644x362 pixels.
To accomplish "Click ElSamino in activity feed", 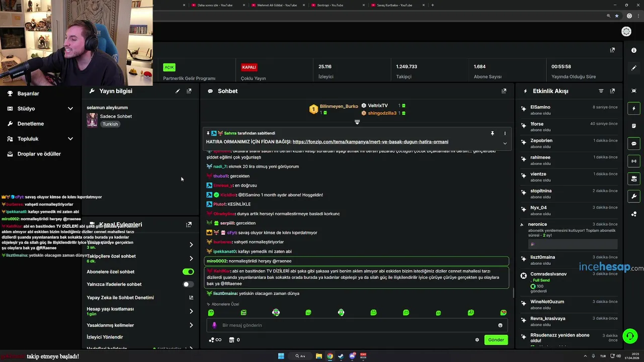I will 540,107.
